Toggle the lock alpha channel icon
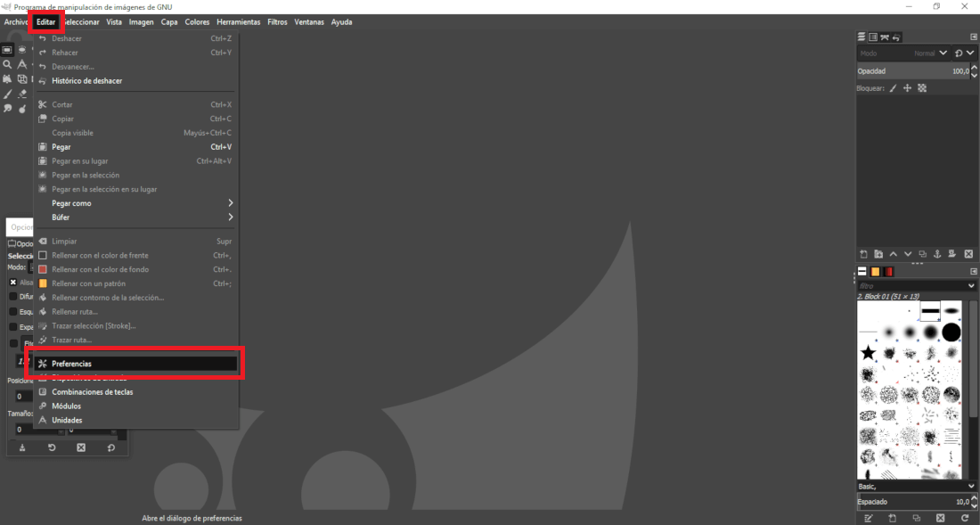 pos(922,88)
